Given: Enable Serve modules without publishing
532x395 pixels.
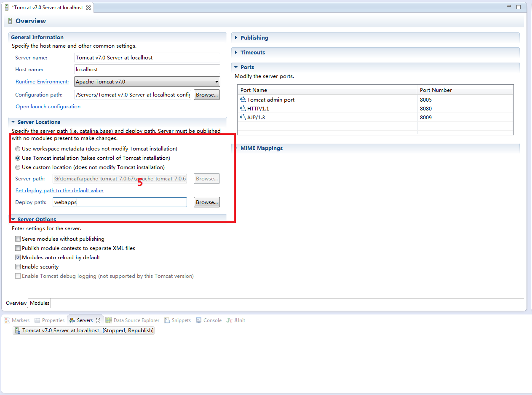Looking at the screenshot, I should point(18,239).
